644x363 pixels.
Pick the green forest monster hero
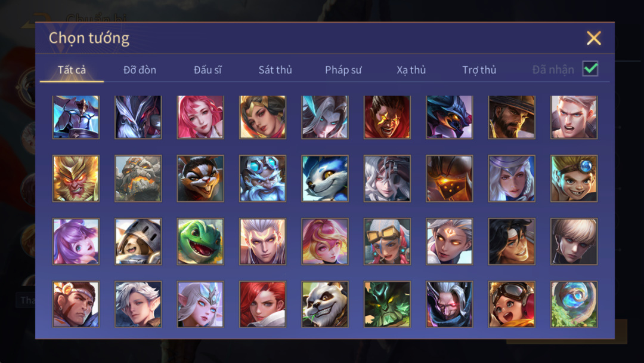click(387, 304)
